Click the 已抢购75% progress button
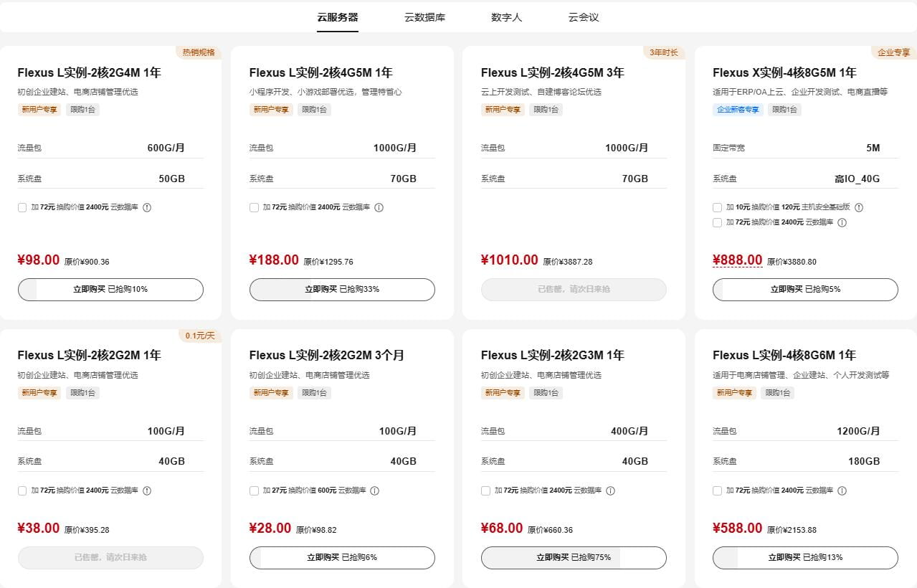The height and width of the screenshot is (588, 917). click(x=573, y=557)
